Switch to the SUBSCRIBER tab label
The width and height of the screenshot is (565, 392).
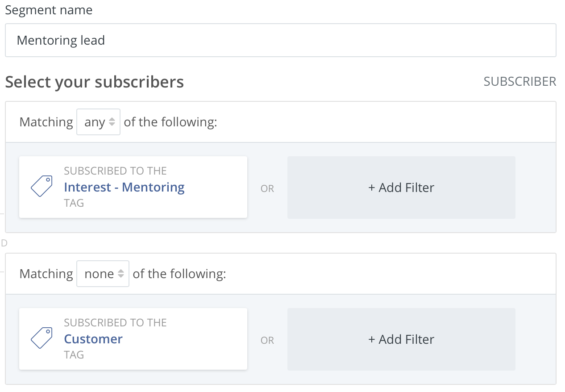[x=519, y=82]
